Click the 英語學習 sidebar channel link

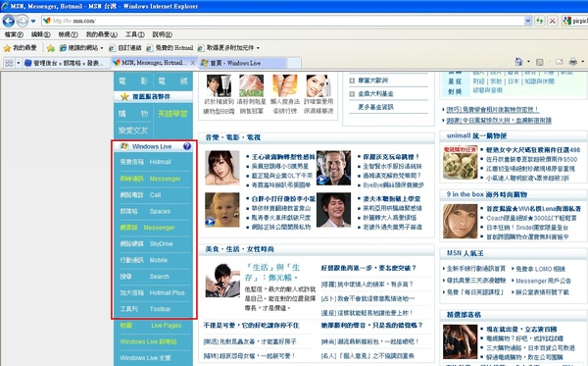(172, 114)
